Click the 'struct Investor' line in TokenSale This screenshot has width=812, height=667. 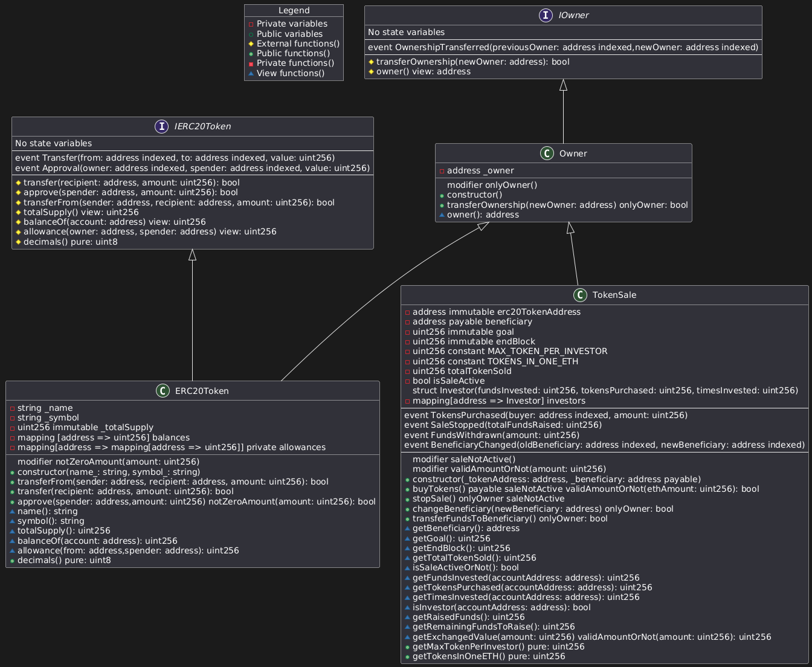coord(605,390)
